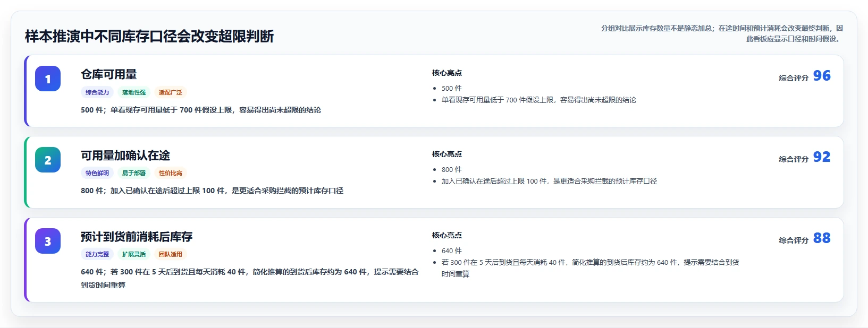Click the 综合评分 label beside 92
Viewport: 868px width, 328px height.
point(794,159)
